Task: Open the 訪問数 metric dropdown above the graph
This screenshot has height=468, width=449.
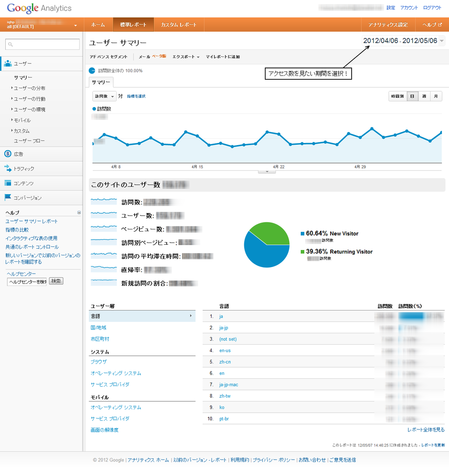Action: (104, 96)
